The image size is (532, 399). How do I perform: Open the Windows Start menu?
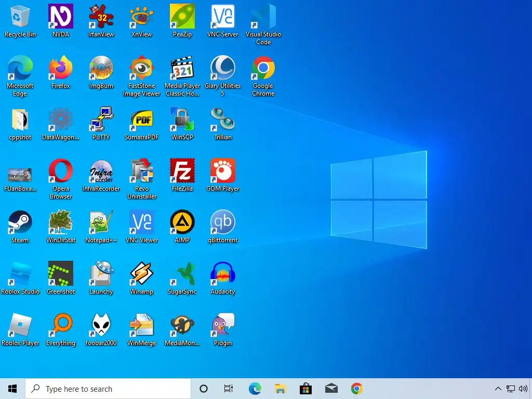click(12, 389)
